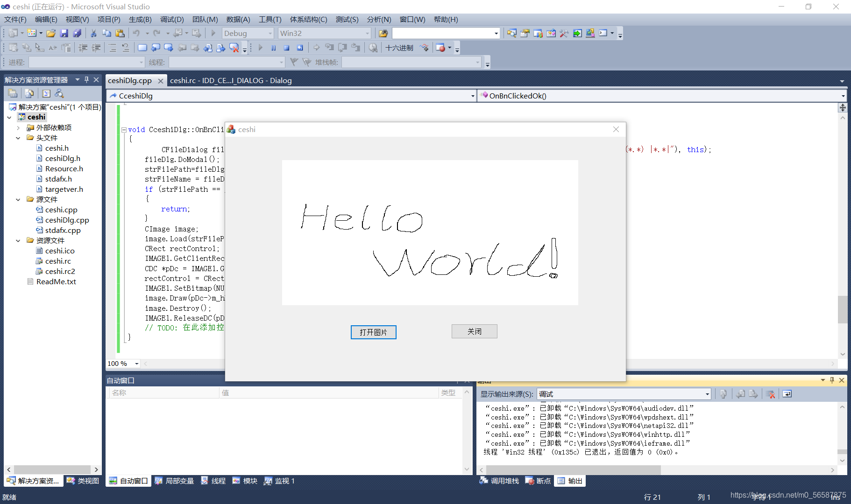Click the Paste clipboard icon
Viewport: 851px width, 504px height.
point(120,33)
